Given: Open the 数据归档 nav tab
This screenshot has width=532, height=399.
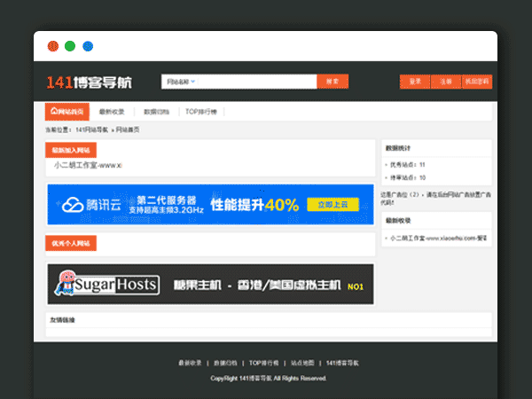Looking at the screenshot, I should 155,112.
